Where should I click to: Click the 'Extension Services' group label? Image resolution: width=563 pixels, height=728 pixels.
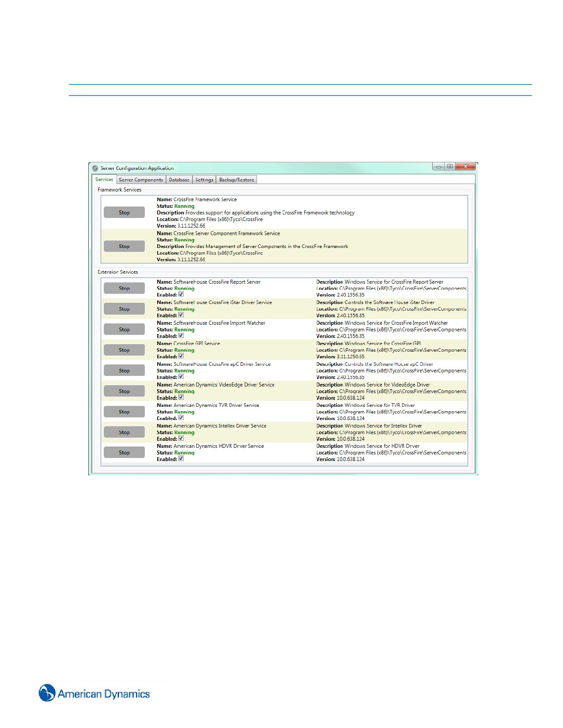point(117,272)
